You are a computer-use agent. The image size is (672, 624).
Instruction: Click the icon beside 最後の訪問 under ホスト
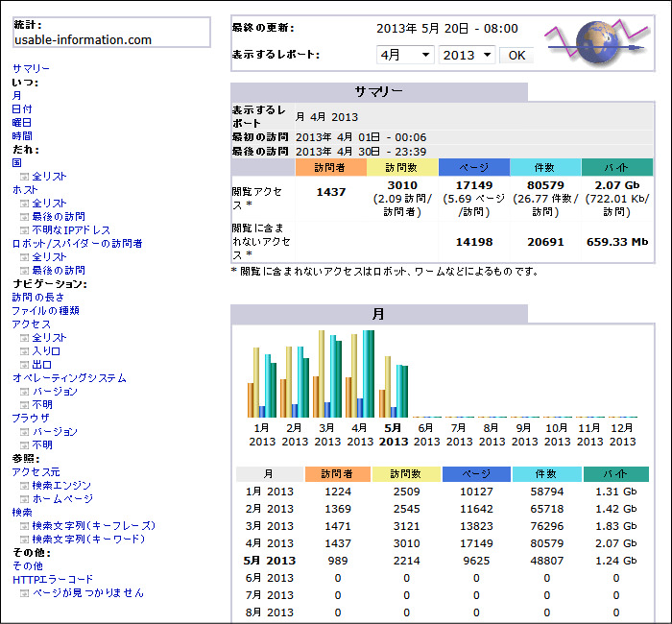tap(24, 217)
